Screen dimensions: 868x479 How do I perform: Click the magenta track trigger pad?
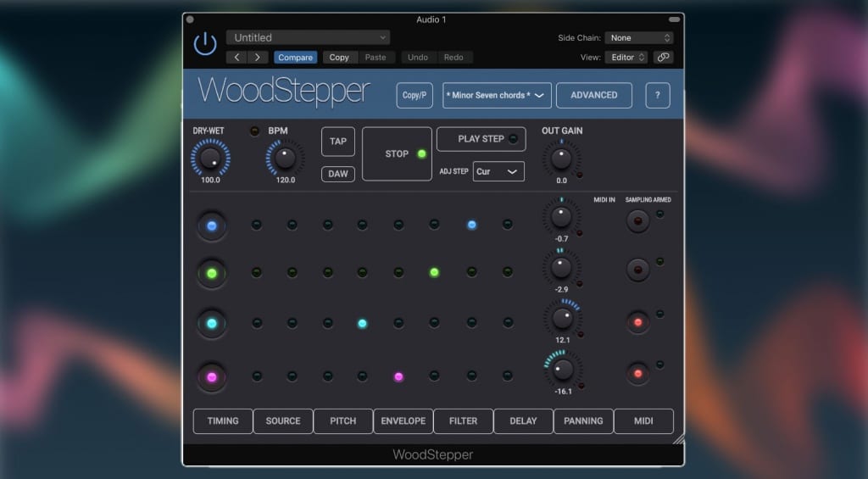pyautogui.click(x=211, y=377)
